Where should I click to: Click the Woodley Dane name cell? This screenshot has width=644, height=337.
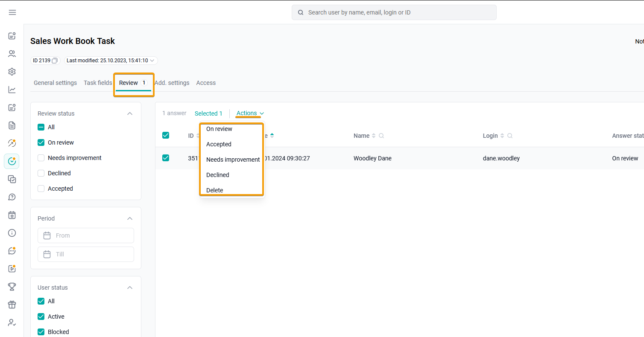tap(372, 158)
